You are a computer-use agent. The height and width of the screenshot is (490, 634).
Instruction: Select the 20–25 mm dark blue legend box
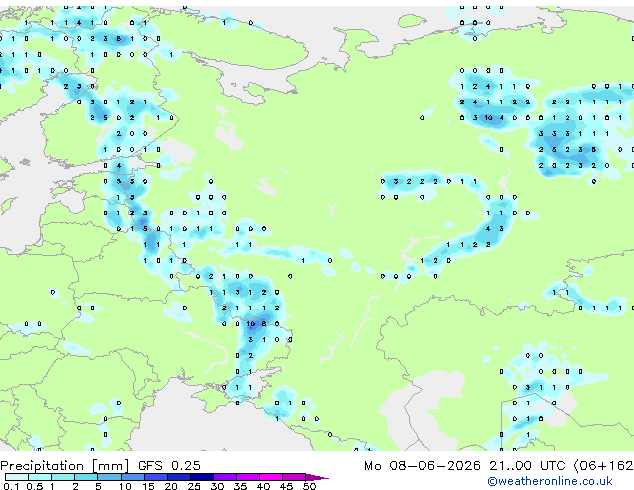coord(179,477)
